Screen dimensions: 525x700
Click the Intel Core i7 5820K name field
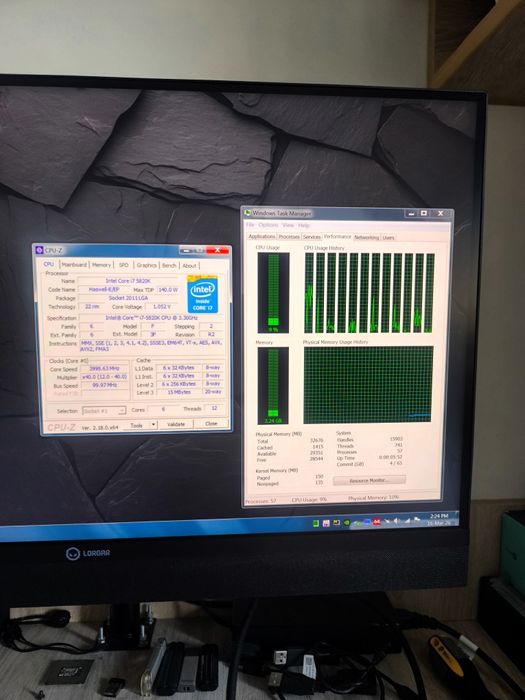[x=128, y=281]
